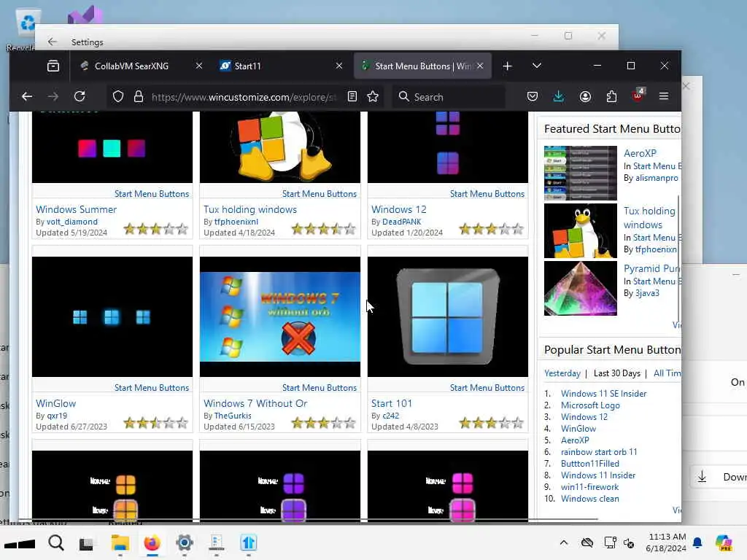This screenshot has height=560, width=747.
Task: Open author DeadPANK profile link
Action: pyautogui.click(x=402, y=222)
